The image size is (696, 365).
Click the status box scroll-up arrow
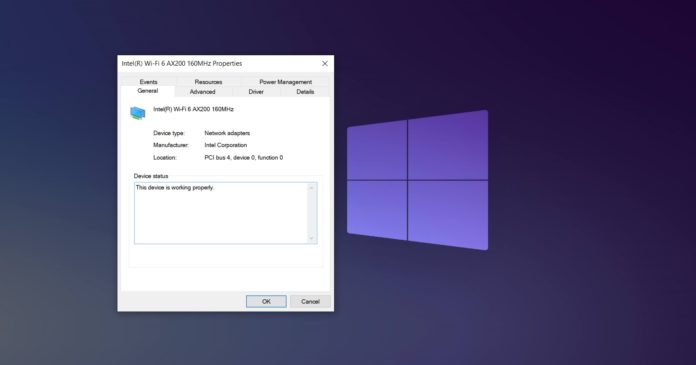[312, 188]
